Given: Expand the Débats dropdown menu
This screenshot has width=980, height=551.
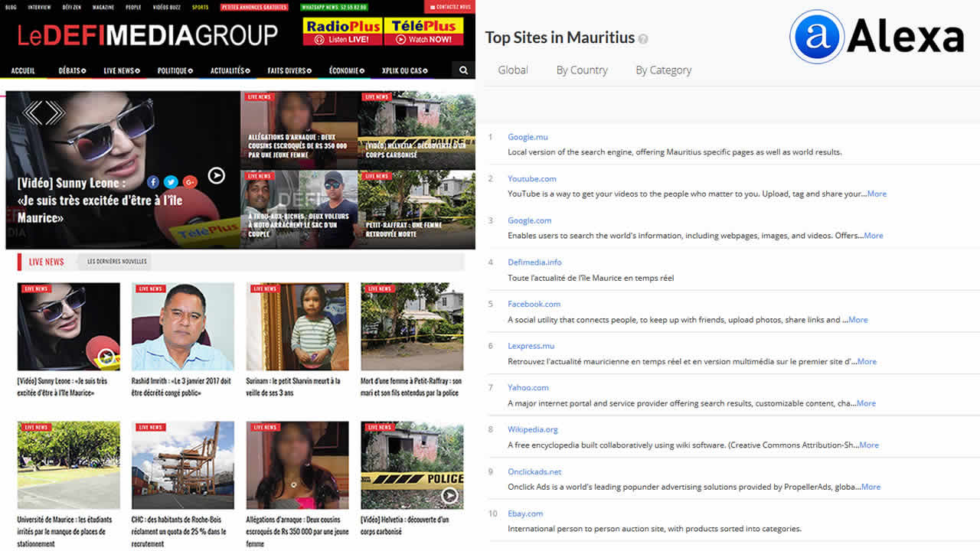Looking at the screenshot, I should 72,71.
